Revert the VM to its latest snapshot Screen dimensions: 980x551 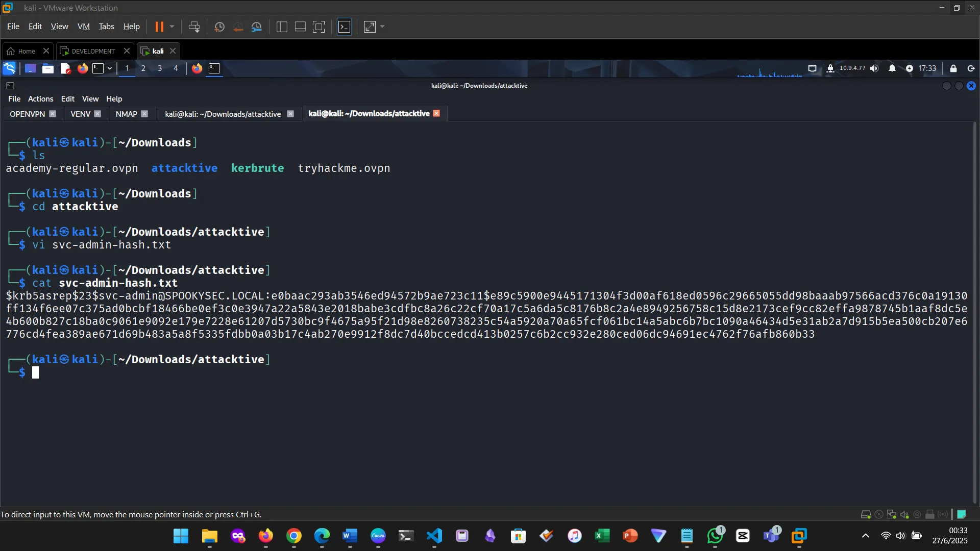[x=238, y=27]
